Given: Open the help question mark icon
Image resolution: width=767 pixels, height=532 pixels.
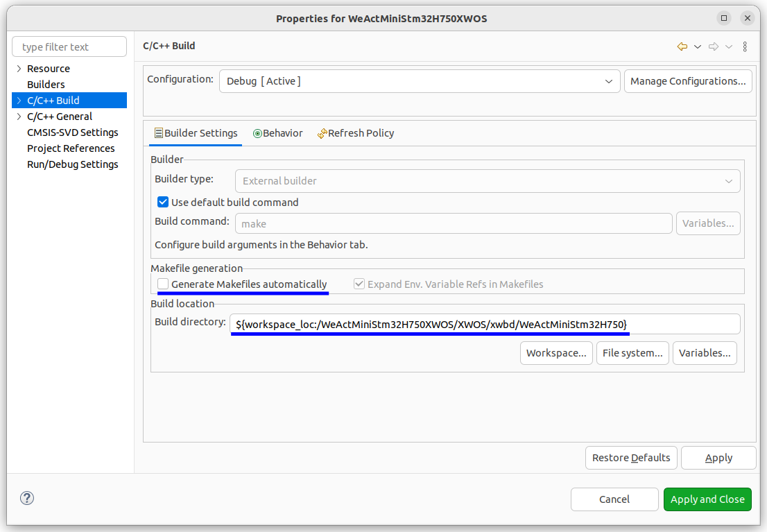Looking at the screenshot, I should pyautogui.click(x=27, y=498).
